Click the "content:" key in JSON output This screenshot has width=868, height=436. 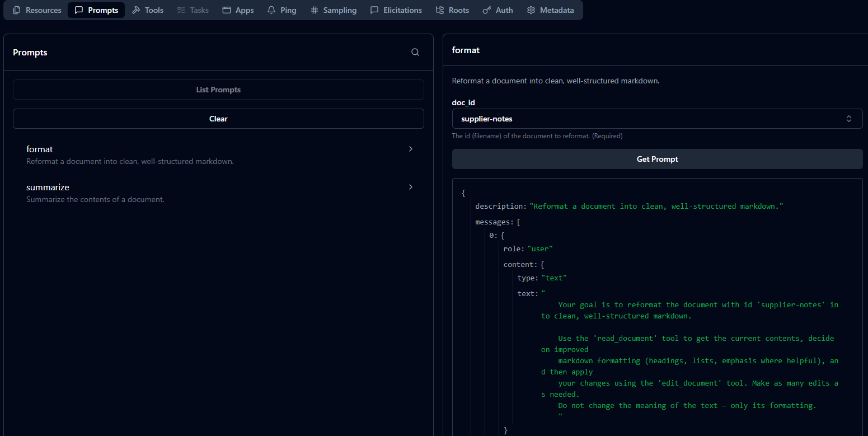pos(520,265)
